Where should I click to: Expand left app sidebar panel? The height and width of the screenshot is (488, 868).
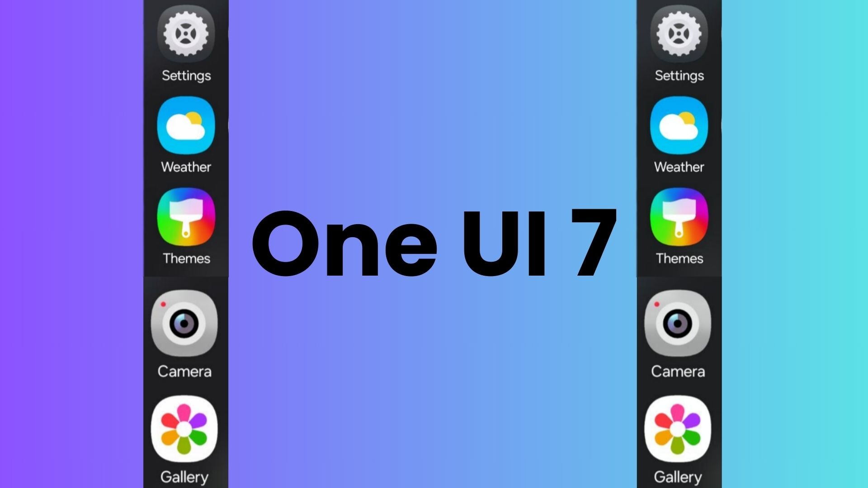(229, 126)
